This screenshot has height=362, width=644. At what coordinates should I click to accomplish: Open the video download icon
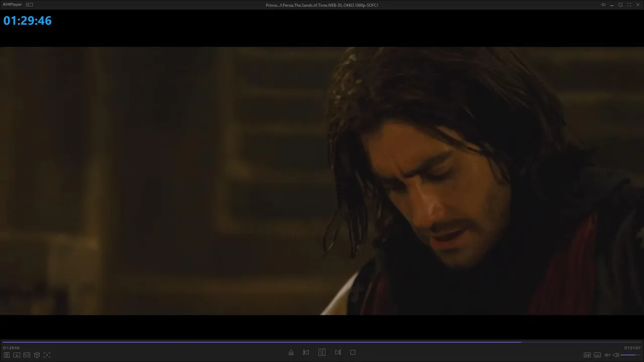pyautogui.click(x=17, y=355)
